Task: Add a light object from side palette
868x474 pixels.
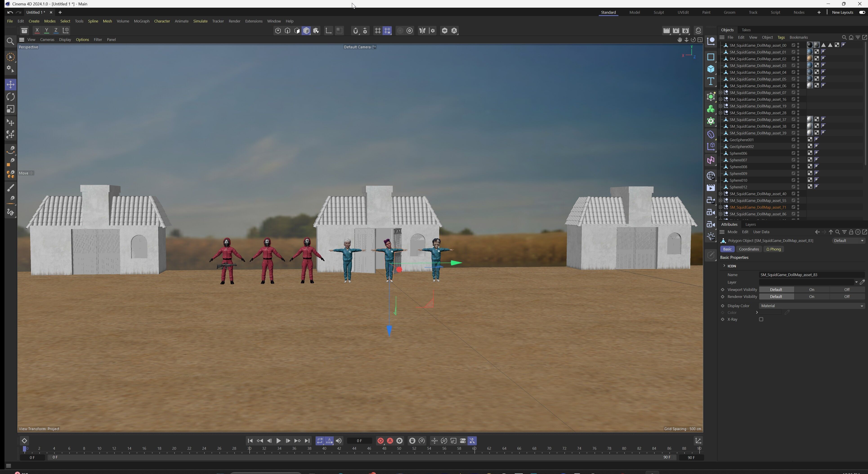Action: pyautogui.click(x=711, y=237)
